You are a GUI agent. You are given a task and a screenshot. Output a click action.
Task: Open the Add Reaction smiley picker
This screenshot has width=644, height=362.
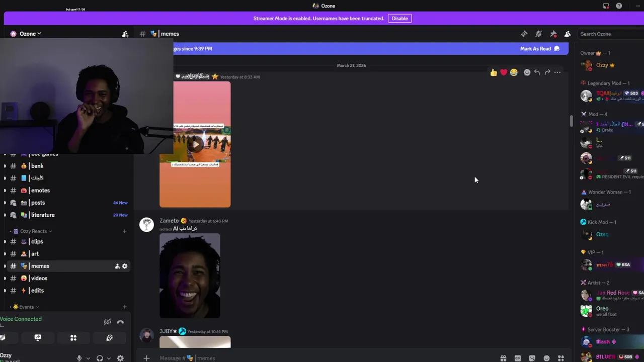[527, 72]
